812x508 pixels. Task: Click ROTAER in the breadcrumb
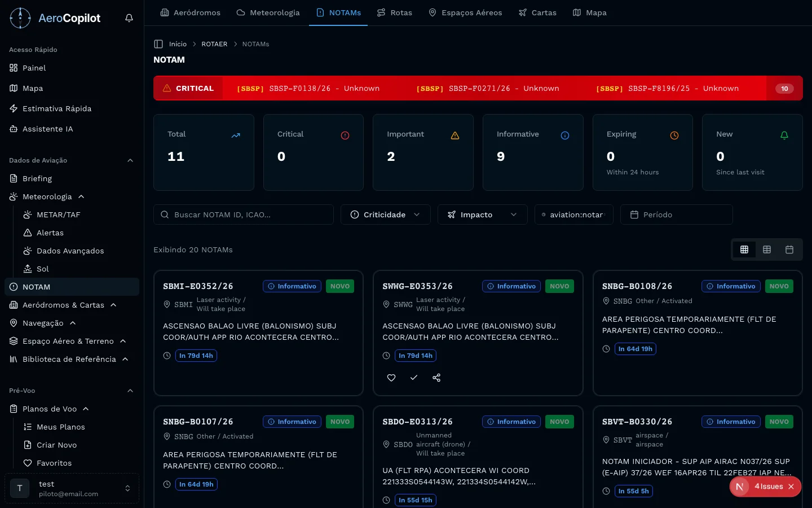[x=214, y=44]
